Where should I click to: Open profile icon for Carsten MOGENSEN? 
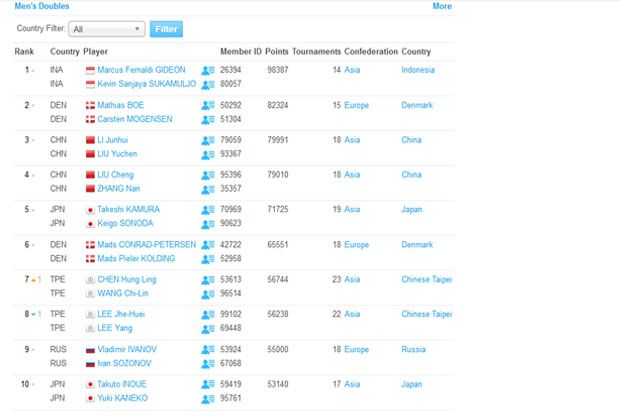(x=208, y=119)
